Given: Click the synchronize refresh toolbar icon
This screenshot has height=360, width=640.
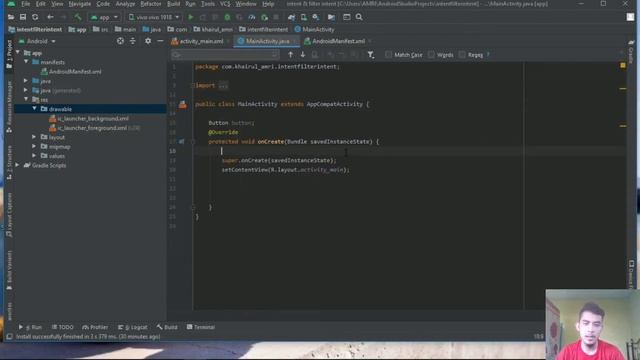Looking at the screenshot, I should [35, 17].
